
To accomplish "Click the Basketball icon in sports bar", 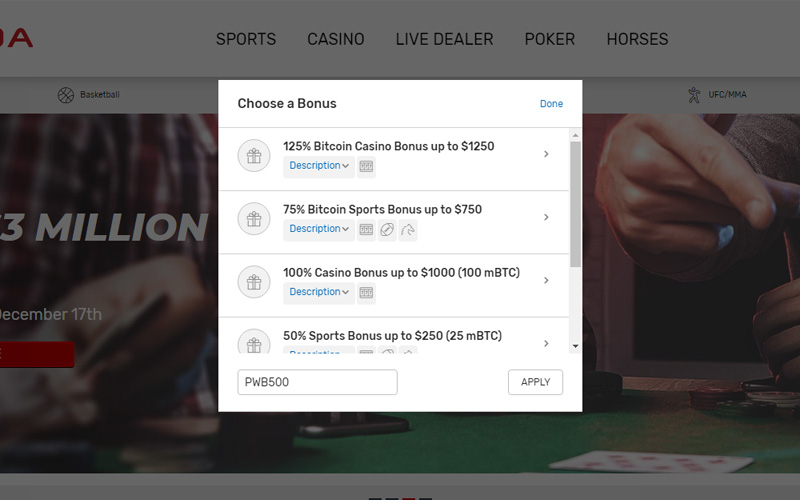I will tap(66, 95).
